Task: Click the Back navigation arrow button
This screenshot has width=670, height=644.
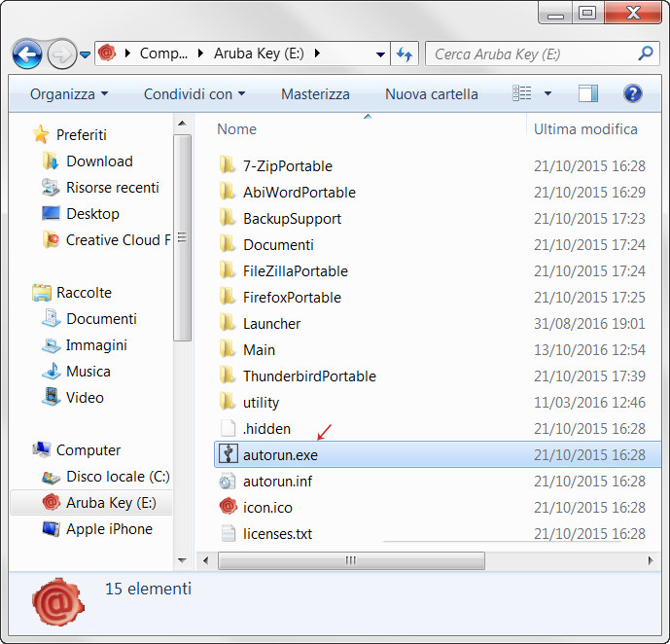Action: tap(27, 54)
